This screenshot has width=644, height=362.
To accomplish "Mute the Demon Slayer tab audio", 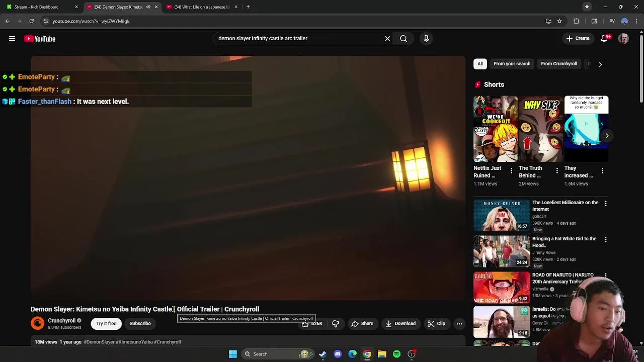I will coord(148,7).
